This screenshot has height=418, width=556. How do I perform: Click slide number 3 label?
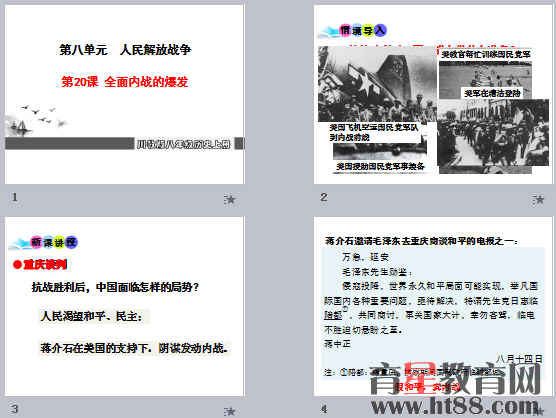pyautogui.click(x=15, y=409)
